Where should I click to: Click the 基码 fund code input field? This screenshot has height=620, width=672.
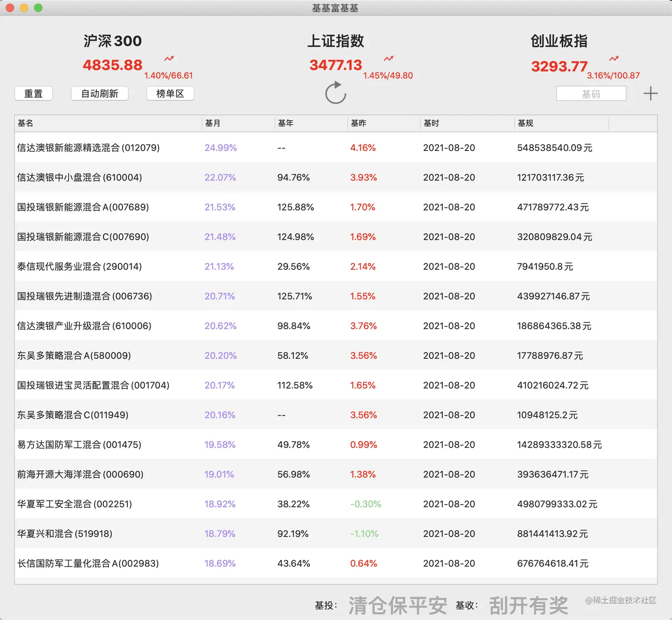[x=591, y=93]
